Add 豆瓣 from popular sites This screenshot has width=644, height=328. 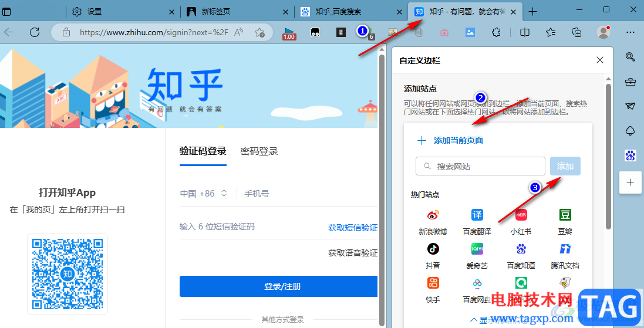click(x=565, y=222)
